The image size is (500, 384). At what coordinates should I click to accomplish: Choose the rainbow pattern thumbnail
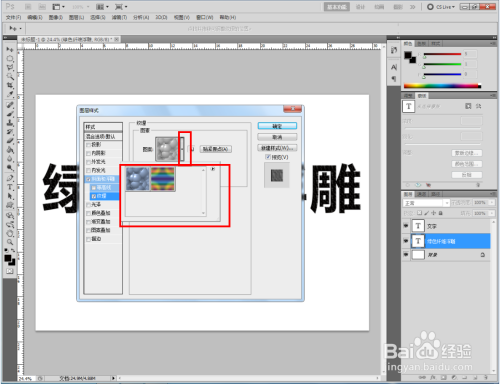tap(163, 179)
